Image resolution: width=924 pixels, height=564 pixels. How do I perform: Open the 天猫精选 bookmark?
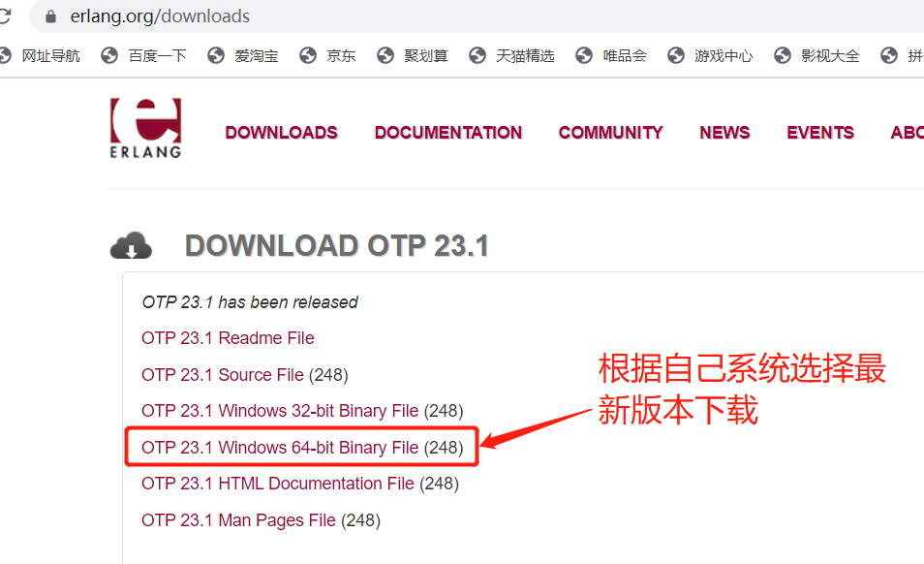511,56
